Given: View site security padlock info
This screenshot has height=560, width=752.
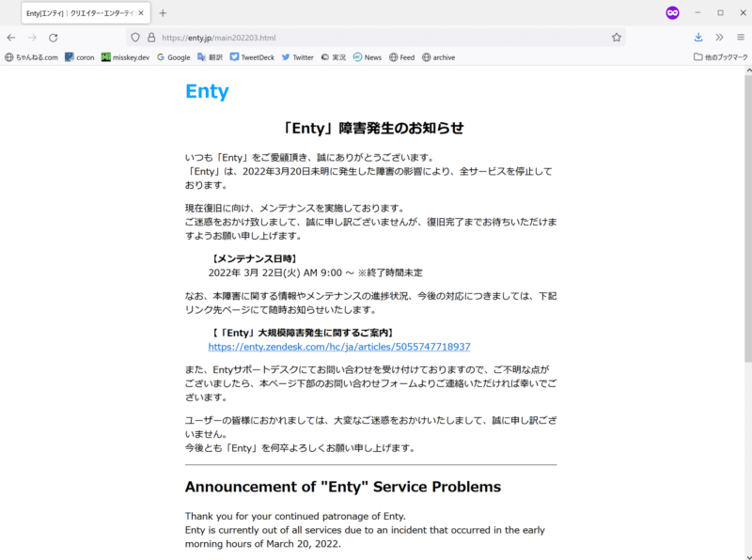Looking at the screenshot, I should click(x=151, y=38).
